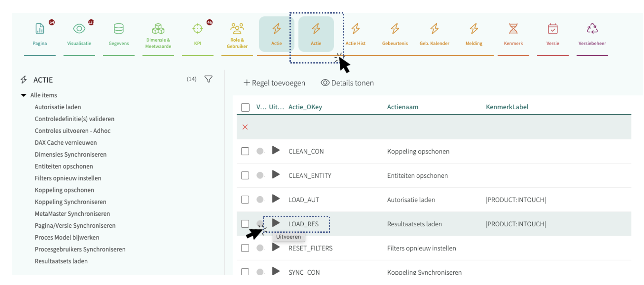The image size is (644, 285).
Task: Switch to the Actie Hist tab
Action: coord(355,34)
